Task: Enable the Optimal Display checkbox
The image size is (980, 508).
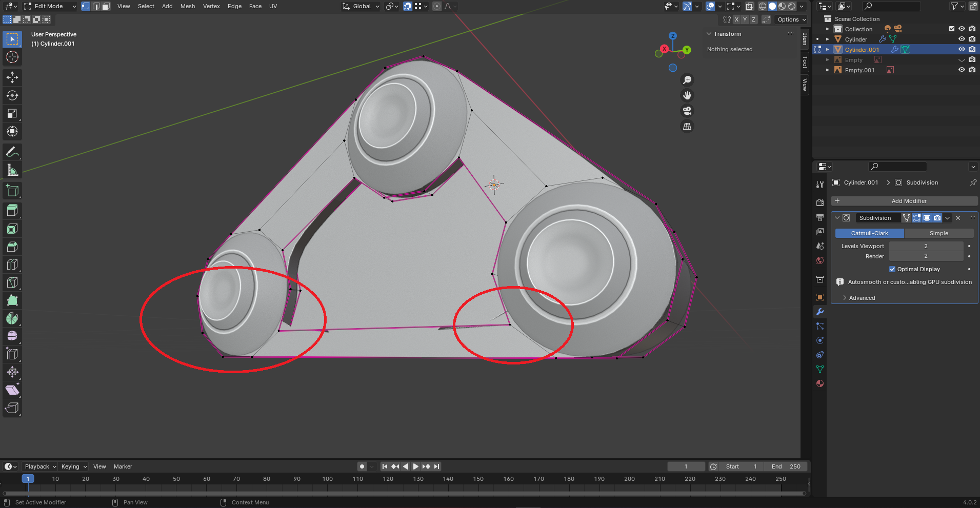Action: tap(892, 269)
